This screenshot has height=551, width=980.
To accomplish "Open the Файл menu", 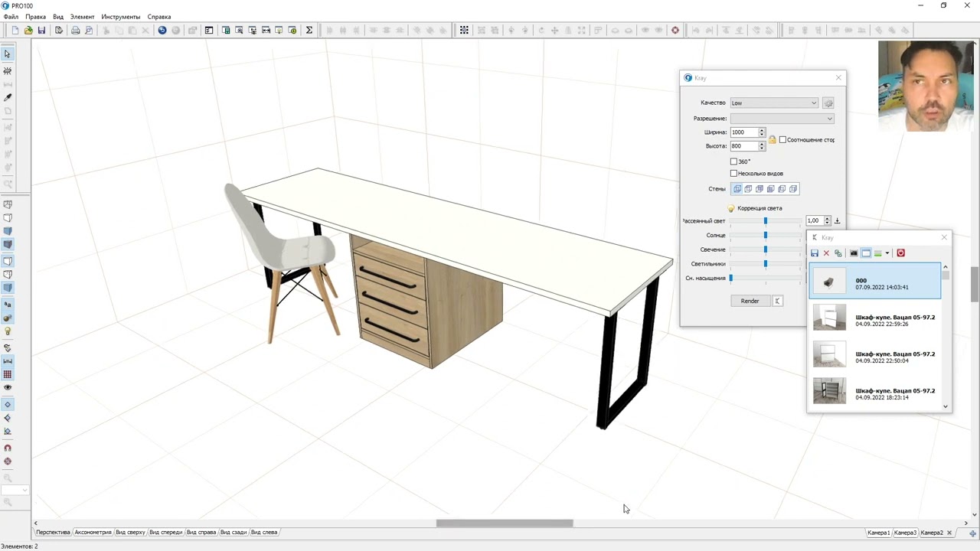I will coord(11,17).
